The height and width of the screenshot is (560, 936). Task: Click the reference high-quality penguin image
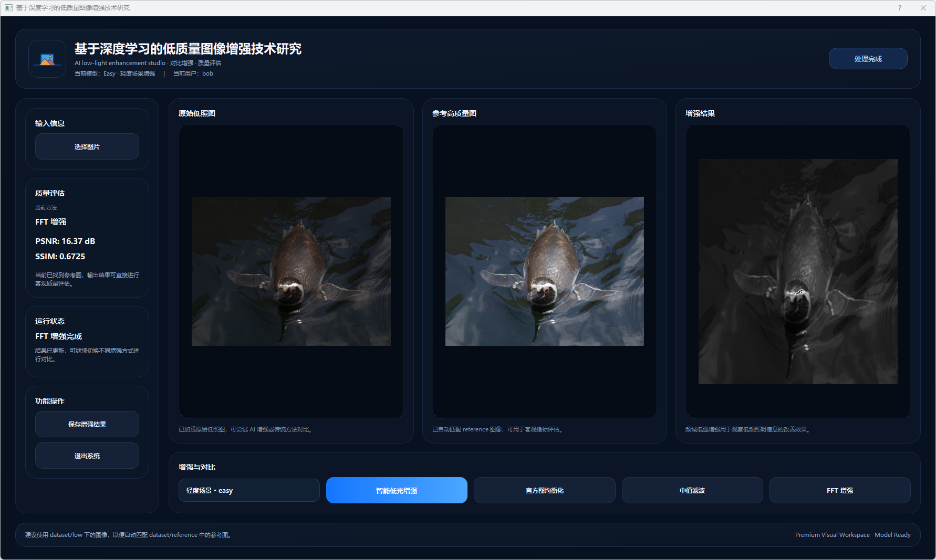pyautogui.click(x=544, y=271)
